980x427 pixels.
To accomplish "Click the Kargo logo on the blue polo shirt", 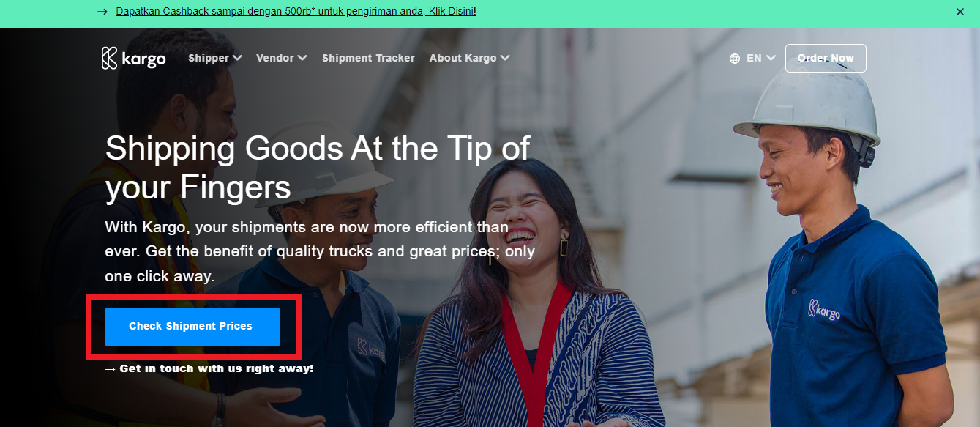I will pos(824,309).
